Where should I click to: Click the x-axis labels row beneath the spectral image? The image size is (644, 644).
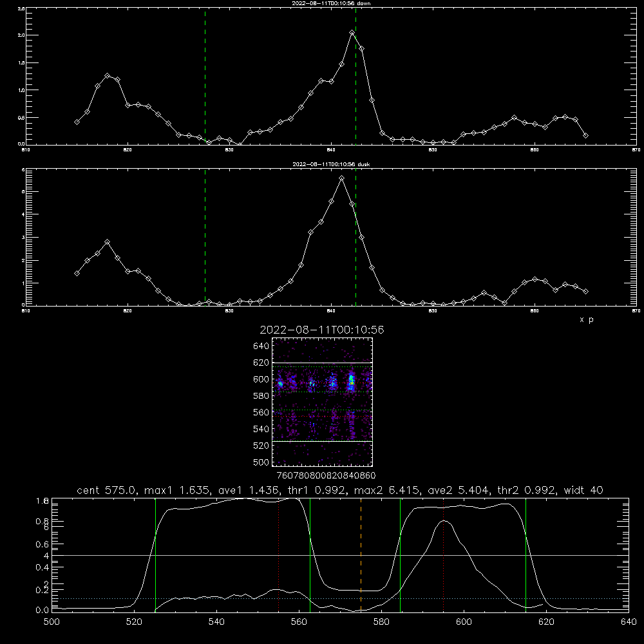[326, 475]
